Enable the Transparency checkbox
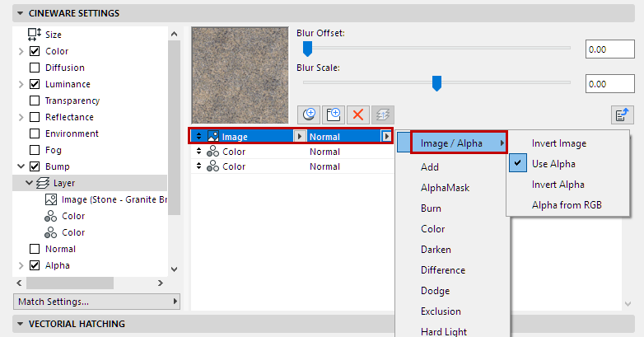 point(35,101)
